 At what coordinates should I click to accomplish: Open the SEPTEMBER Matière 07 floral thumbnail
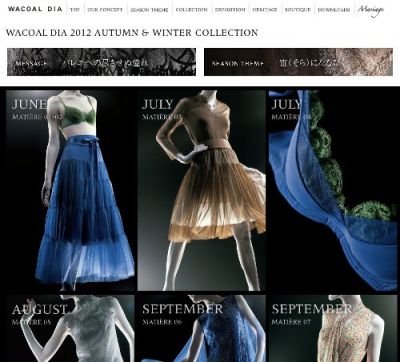click(x=333, y=328)
